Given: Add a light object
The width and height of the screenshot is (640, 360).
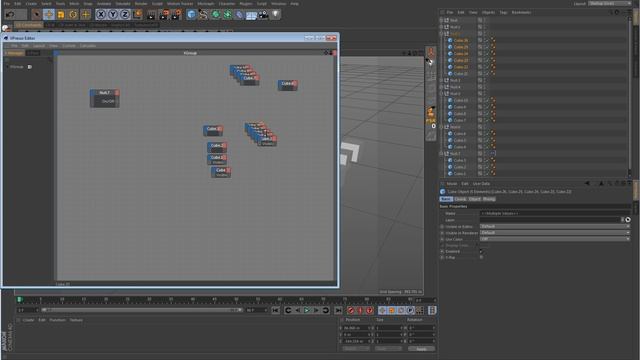Looking at the screenshot, I should click(x=276, y=15).
